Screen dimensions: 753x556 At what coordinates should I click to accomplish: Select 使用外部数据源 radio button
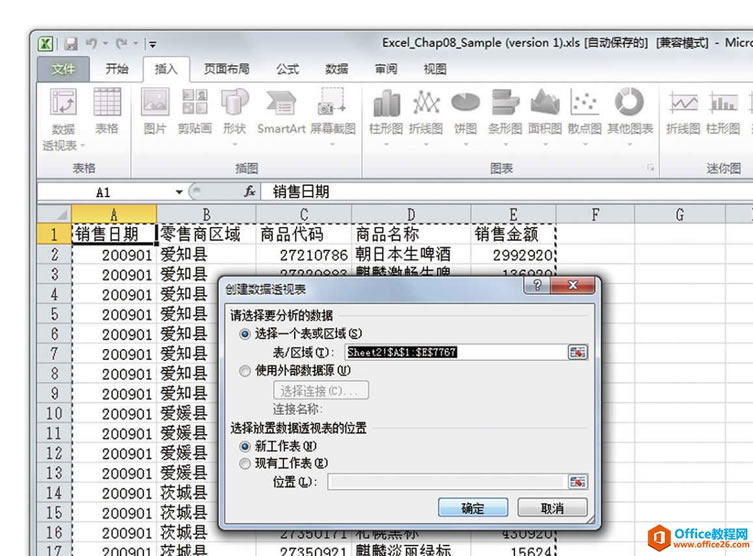click(245, 371)
